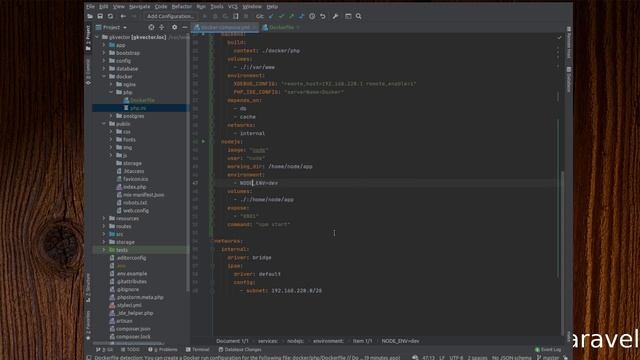Viewport: 640px width, 360px height.
Task: Click 'No JSON schema' in the status bar
Action: [x=511, y=358]
